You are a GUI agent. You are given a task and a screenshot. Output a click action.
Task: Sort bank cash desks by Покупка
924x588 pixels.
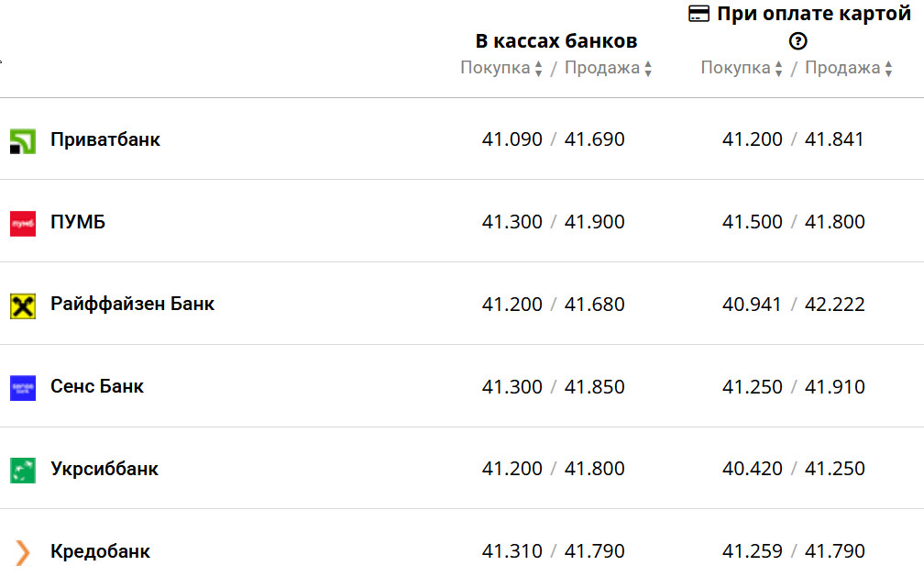click(x=501, y=69)
